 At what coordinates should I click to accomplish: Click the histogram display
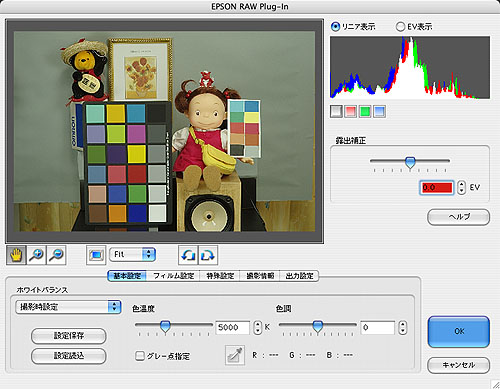click(x=410, y=67)
